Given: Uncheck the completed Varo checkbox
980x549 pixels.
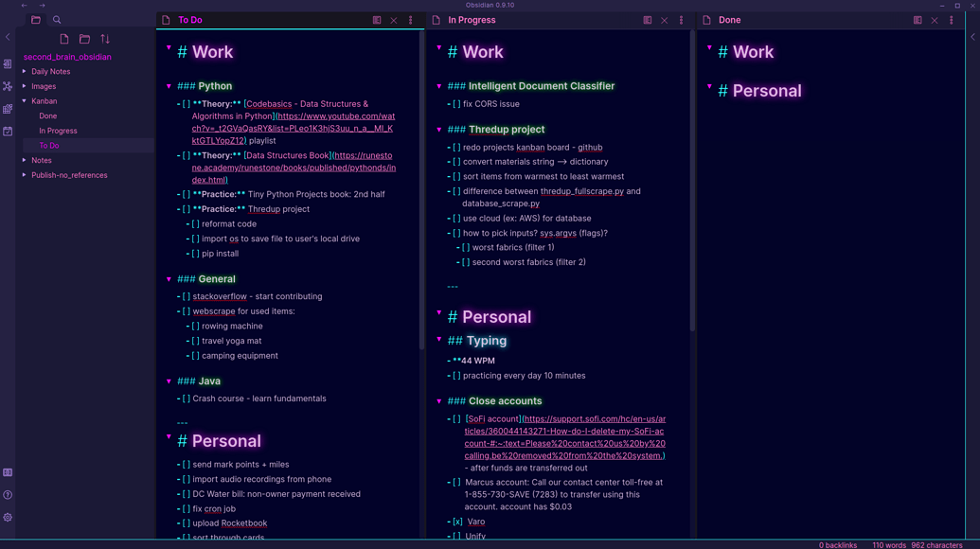Looking at the screenshot, I should tap(457, 522).
